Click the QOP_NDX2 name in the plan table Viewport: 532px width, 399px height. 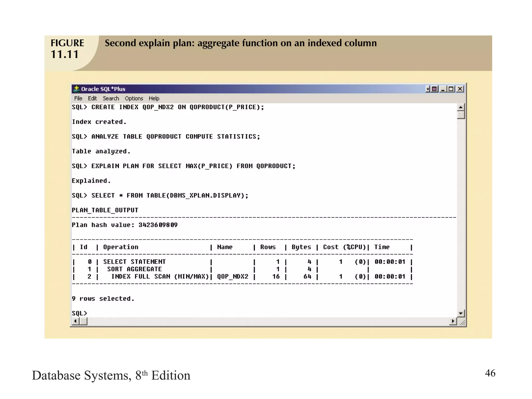click(232, 277)
